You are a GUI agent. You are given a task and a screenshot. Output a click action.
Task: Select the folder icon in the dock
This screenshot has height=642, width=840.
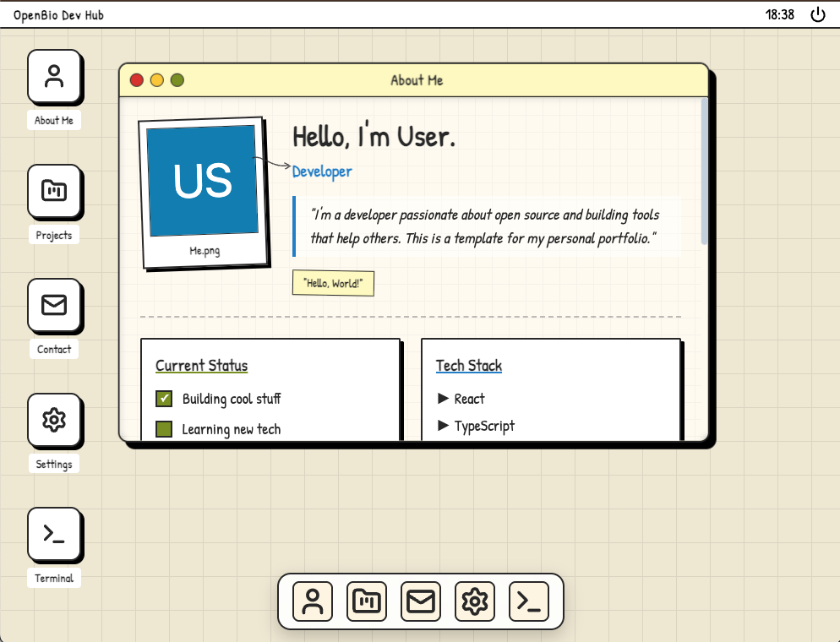pyautogui.click(x=366, y=601)
